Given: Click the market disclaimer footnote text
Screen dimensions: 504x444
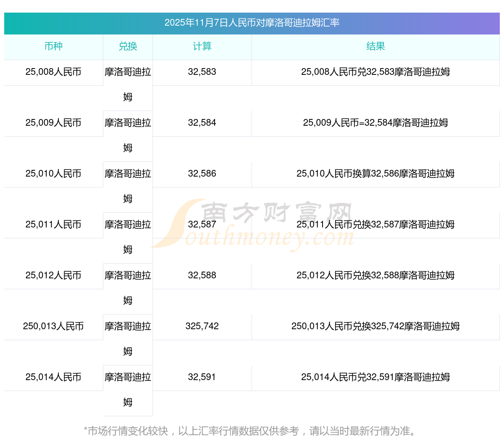Looking at the screenshot, I should click(251, 431).
